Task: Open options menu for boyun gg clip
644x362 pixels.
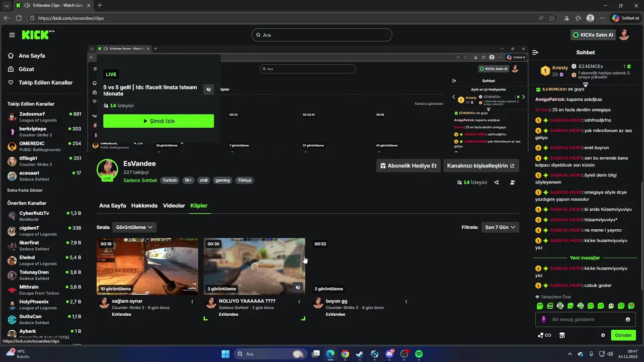Action: pyautogui.click(x=406, y=302)
